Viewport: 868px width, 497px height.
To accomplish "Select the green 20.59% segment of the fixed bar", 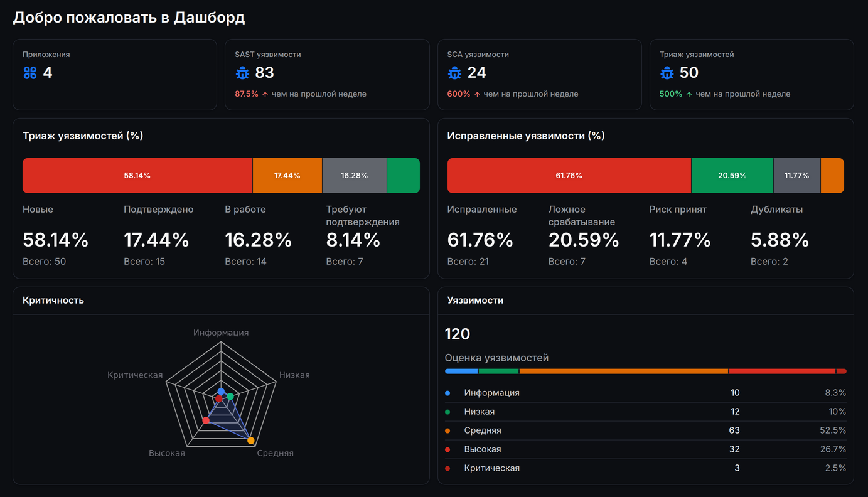I will [x=732, y=176].
